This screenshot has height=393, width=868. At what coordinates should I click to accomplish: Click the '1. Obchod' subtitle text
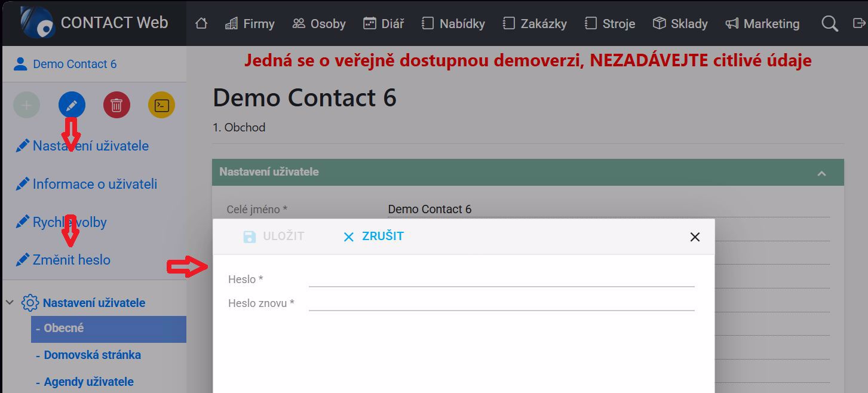point(239,127)
